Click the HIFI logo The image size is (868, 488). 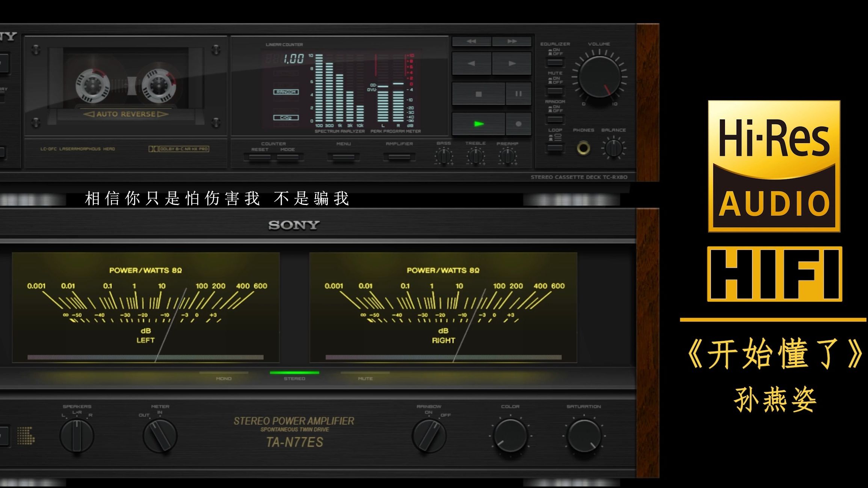(774, 274)
